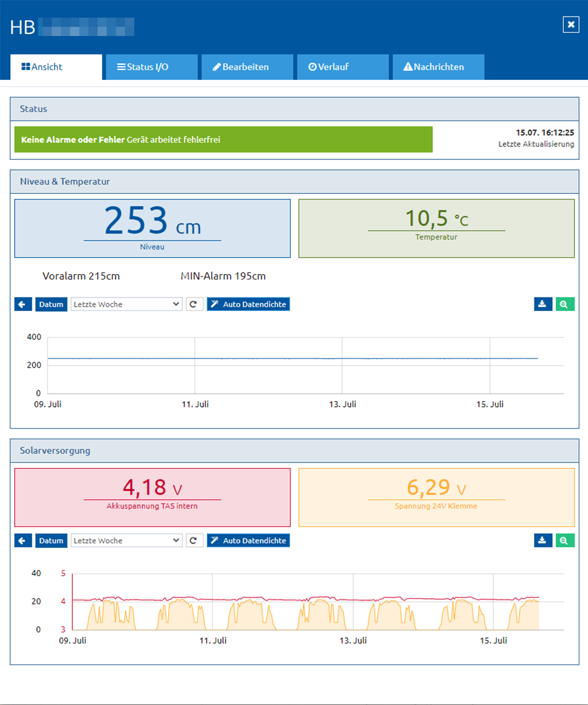Open Letzte Woche dropdown for Niveau chart
The width and height of the screenshot is (588, 705).
tap(126, 305)
